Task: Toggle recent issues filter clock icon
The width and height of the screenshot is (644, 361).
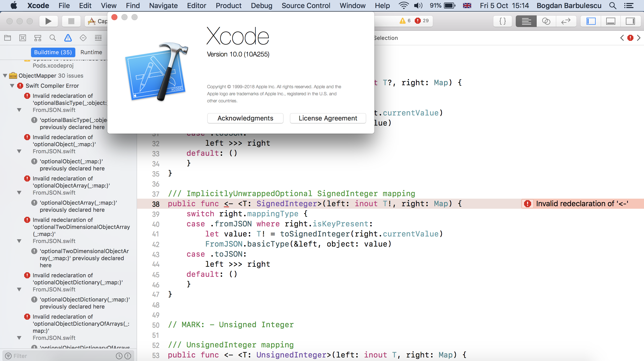Action: [x=119, y=356]
